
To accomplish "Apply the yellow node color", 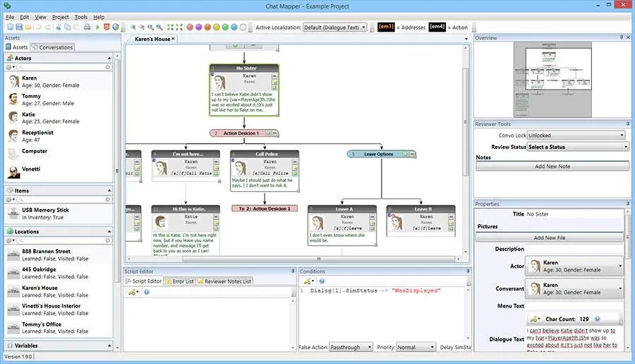I will [x=217, y=27].
